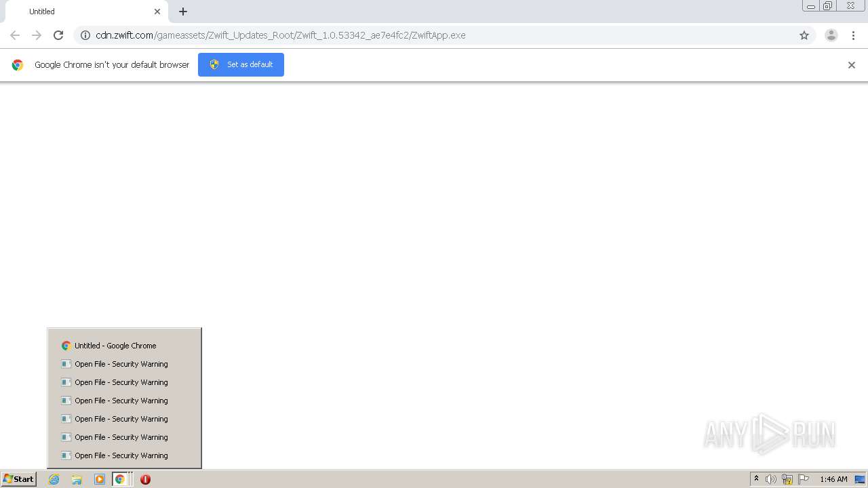Reload the current page
The image size is (868, 488).
click(x=58, y=35)
